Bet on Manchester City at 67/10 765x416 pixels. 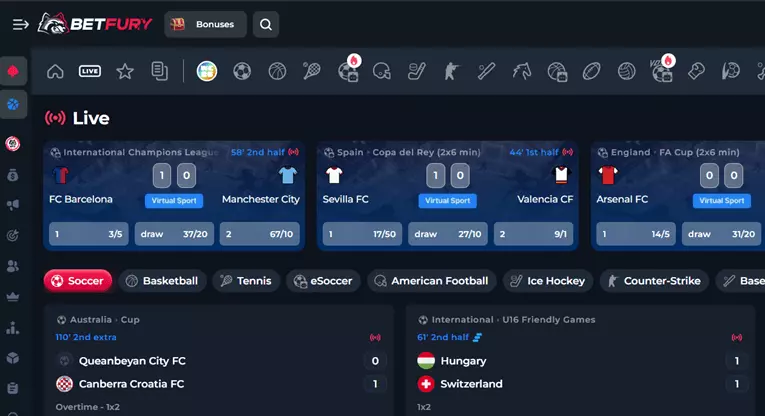[260, 234]
